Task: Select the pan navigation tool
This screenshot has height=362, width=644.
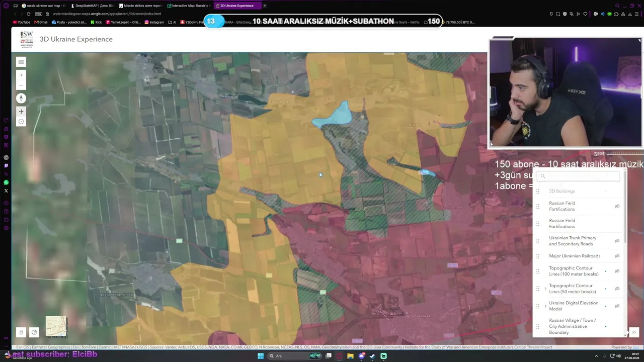Action: pyautogui.click(x=21, y=111)
